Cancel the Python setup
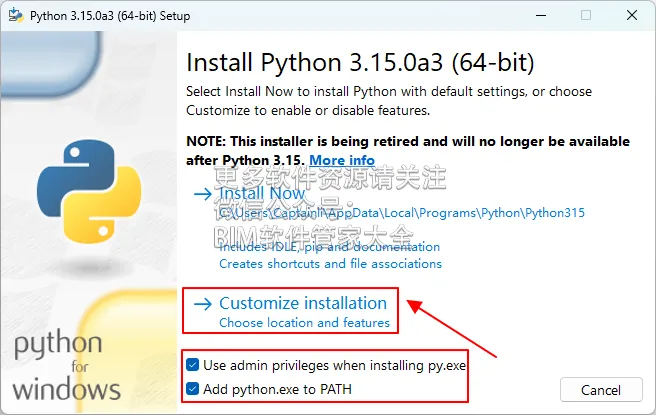Image resolution: width=656 pixels, height=415 pixels. (x=601, y=390)
